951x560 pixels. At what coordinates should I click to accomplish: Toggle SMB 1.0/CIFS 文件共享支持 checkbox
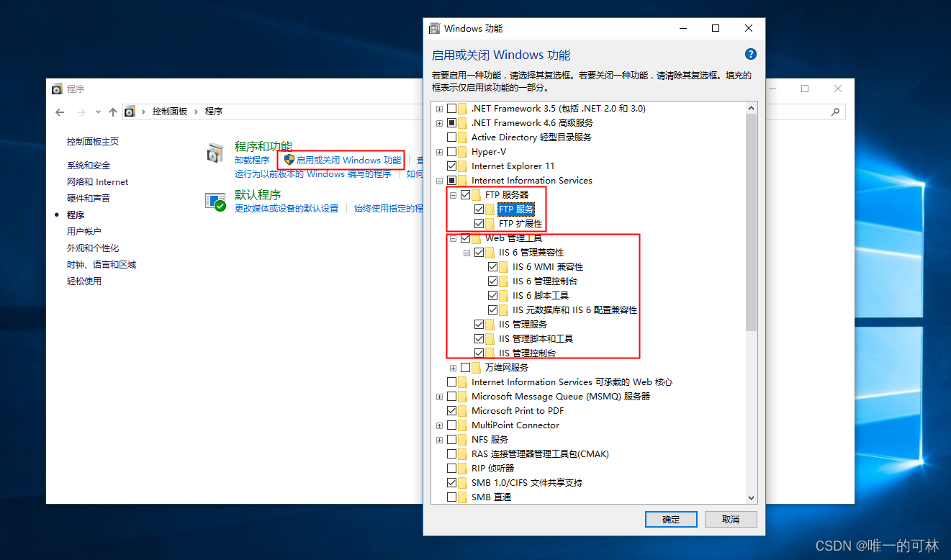pos(452,483)
